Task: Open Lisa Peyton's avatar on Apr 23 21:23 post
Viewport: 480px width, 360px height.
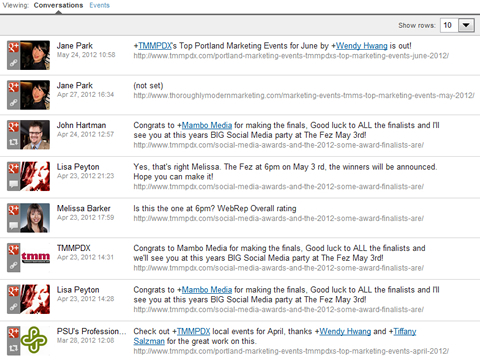Action: click(x=35, y=176)
